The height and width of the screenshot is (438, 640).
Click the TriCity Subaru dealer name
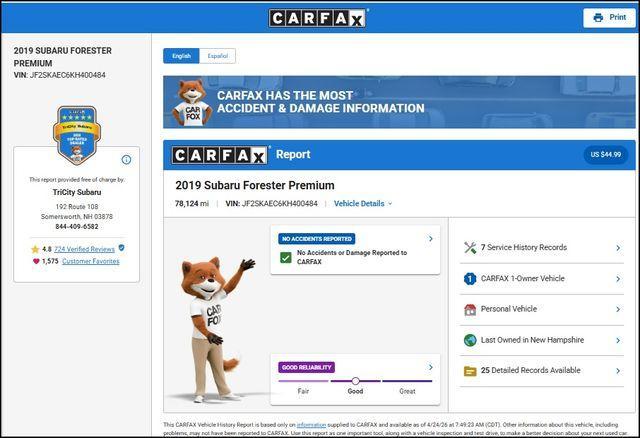click(x=77, y=192)
